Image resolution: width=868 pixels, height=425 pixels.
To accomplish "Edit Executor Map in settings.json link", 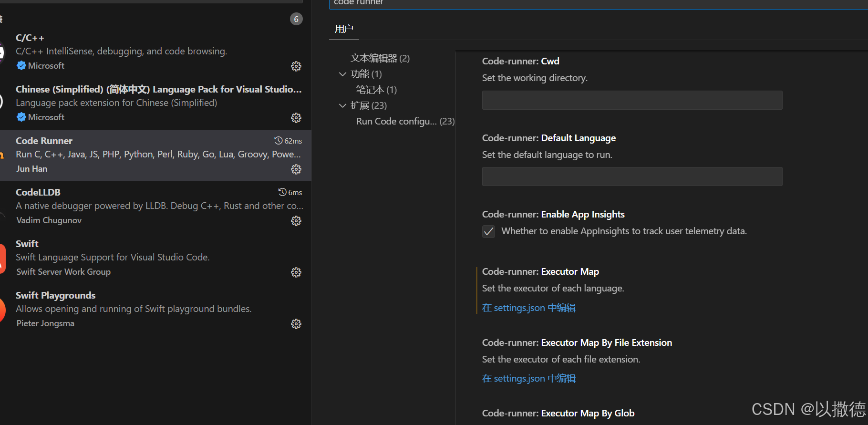I will (528, 308).
